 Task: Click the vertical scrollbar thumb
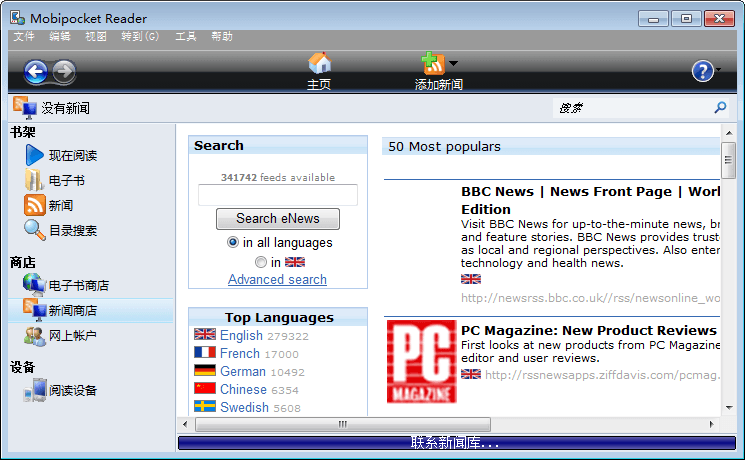[728, 160]
